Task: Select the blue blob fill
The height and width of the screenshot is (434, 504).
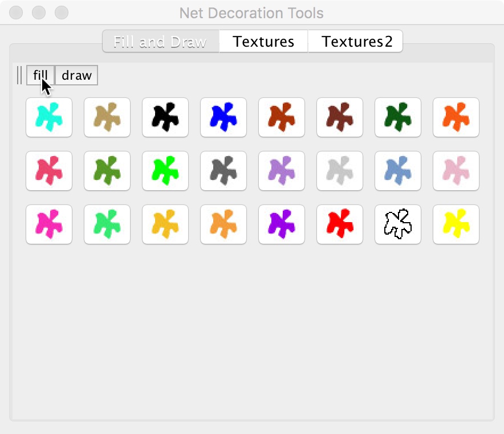Action: coord(223,117)
